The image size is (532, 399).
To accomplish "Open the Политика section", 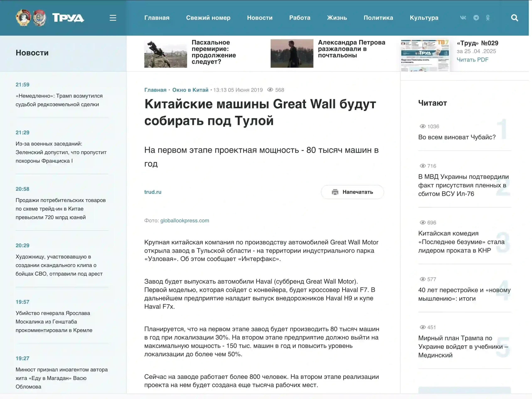I will pyautogui.click(x=378, y=18).
